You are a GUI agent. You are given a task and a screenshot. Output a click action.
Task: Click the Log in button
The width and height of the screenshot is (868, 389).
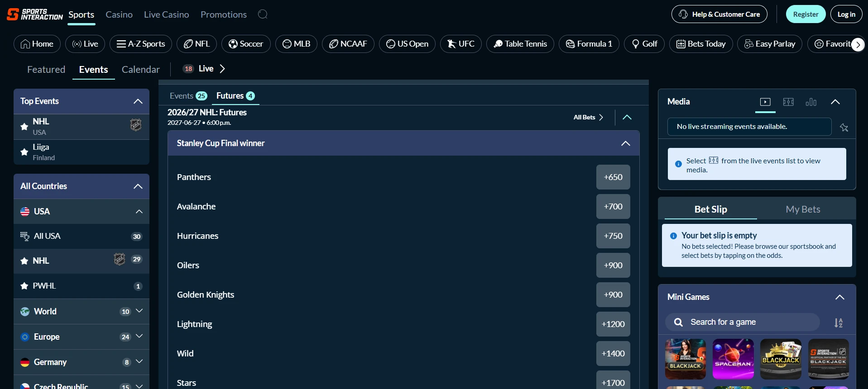846,14
